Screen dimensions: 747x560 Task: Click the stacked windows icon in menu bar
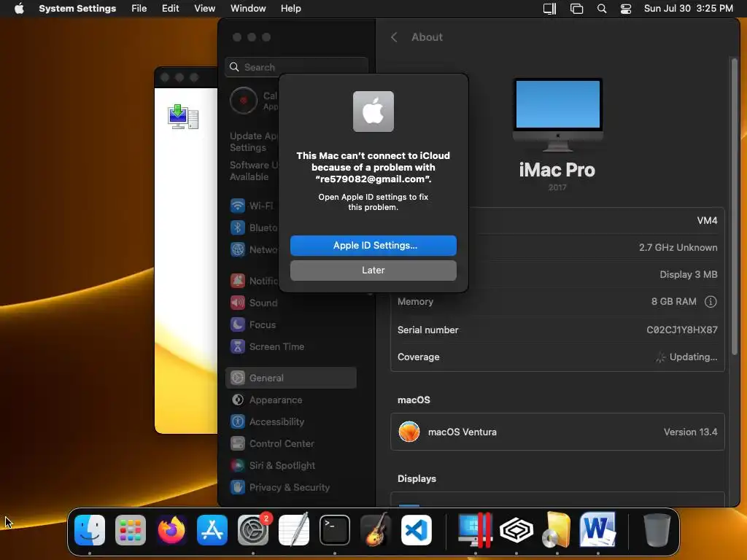pos(576,9)
